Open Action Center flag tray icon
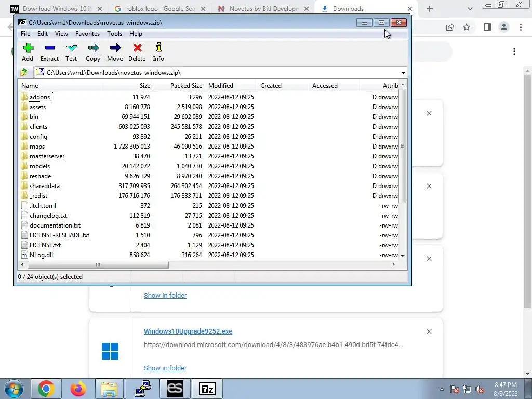The width and height of the screenshot is (532, 399). pyautogui.click(x=455, y=389)
